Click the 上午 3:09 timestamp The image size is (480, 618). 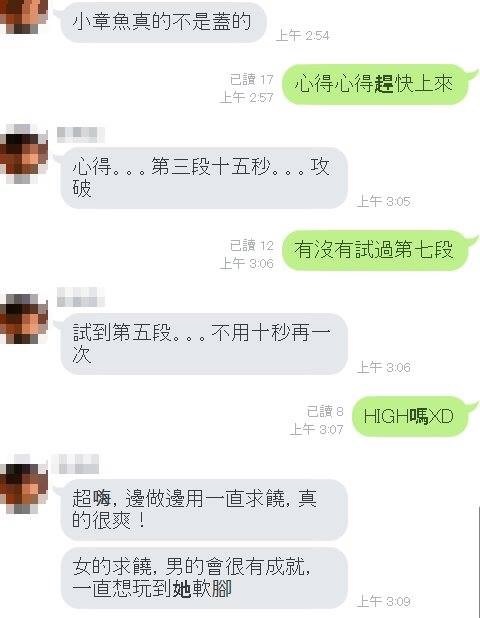pos(383,601)
